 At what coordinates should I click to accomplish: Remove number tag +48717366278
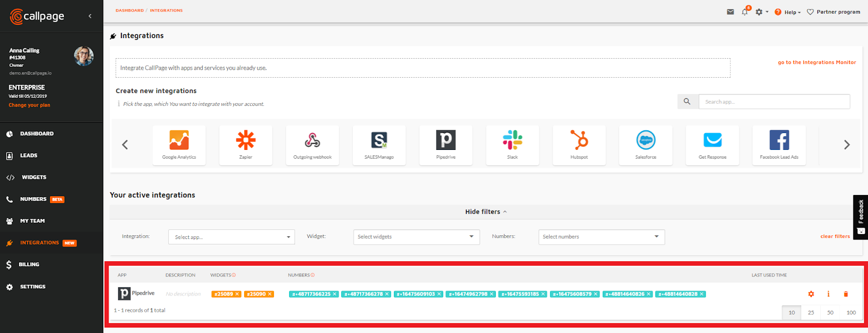click(x=387, y=294)
